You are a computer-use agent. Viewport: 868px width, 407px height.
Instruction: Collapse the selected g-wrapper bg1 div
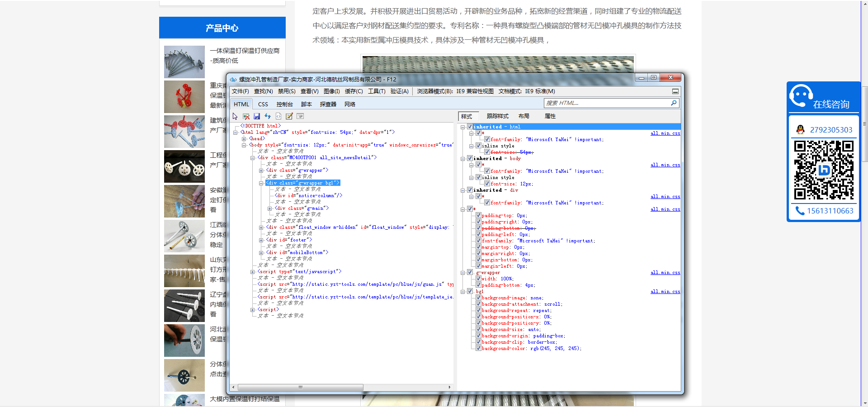261,183
